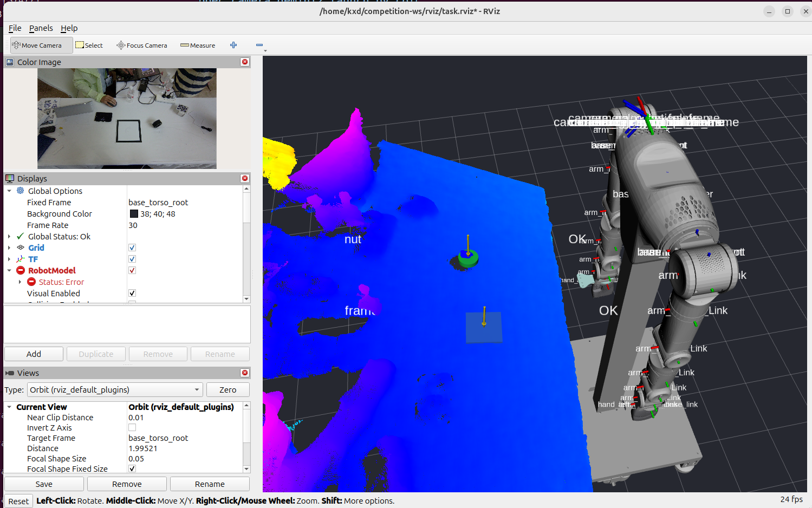Click the Color Image camera preview
Screen dimensions: 812x508
127,119
